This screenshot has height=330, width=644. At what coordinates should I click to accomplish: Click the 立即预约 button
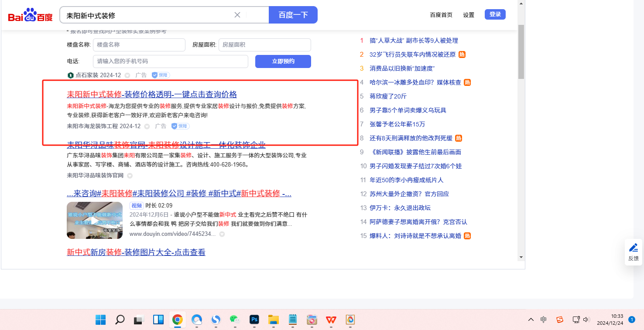click(283, 61)
